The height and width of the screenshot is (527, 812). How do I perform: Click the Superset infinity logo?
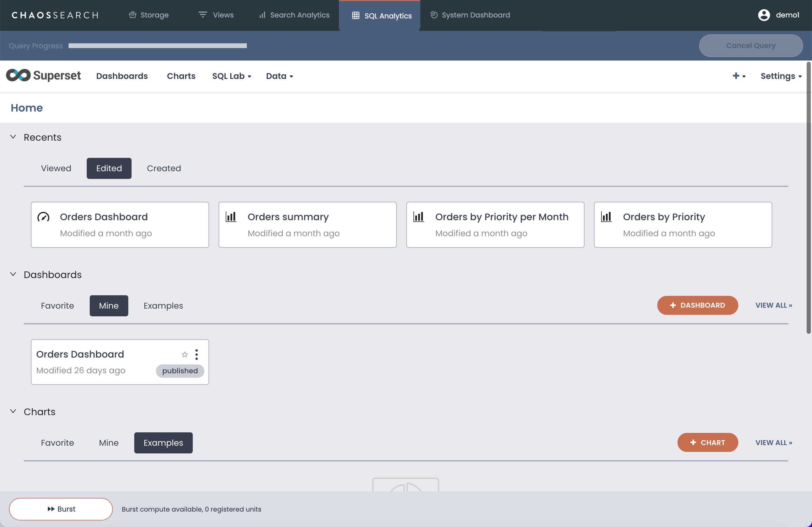[18, 75]
